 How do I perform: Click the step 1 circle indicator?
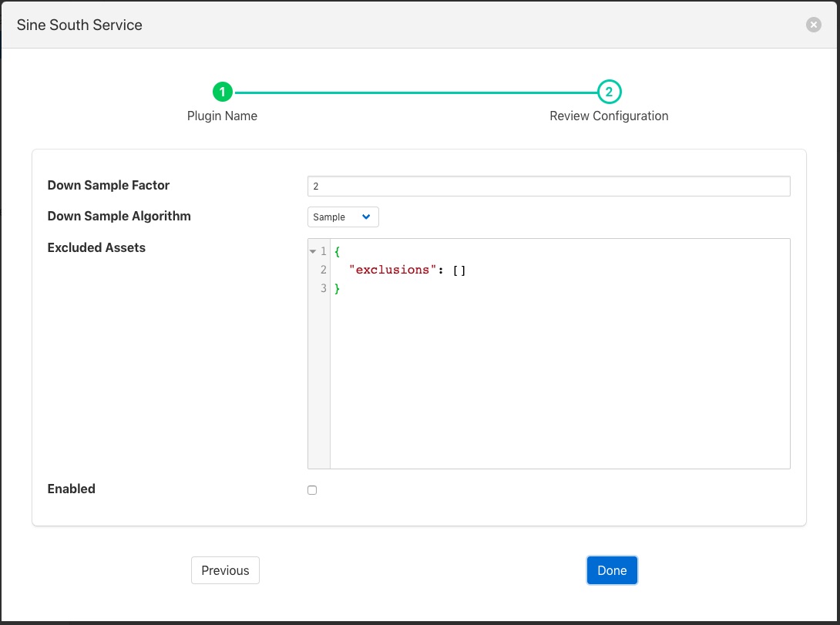pyautogui.click(x=222, y=92)
